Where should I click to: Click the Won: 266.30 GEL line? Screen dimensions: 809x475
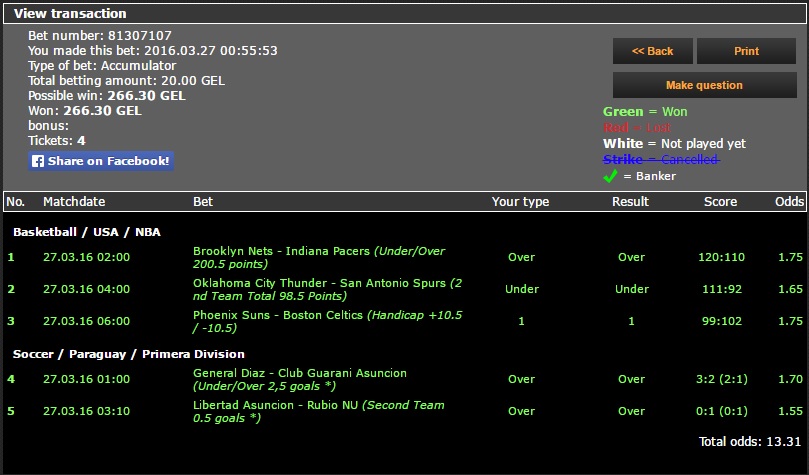(85, 110)
